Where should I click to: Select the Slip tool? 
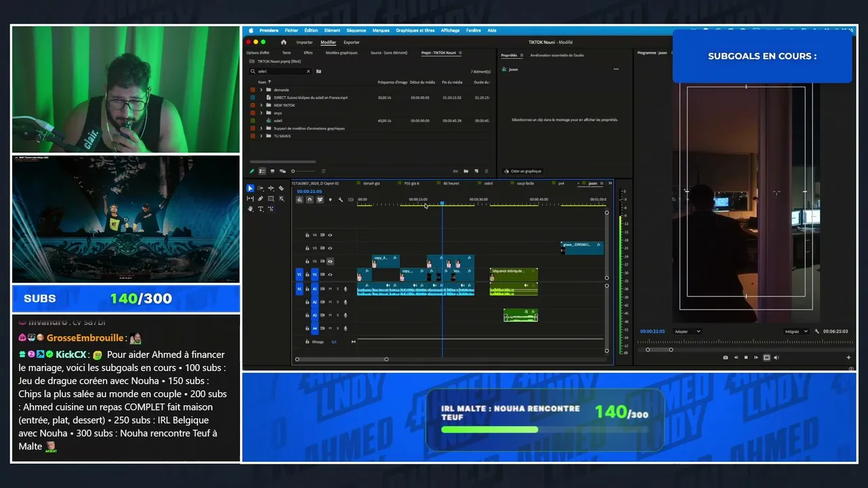tap(250, 199)
